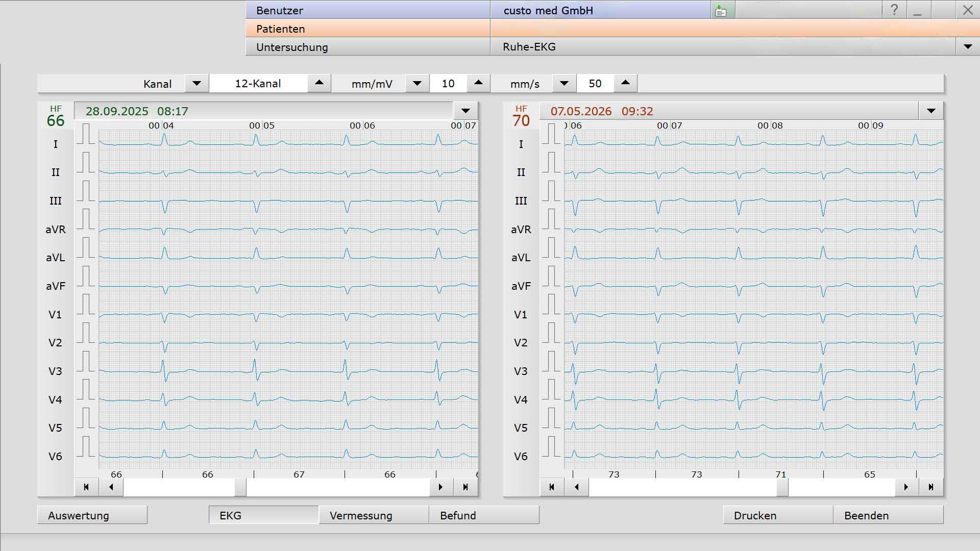Click the right ECG horizontal scrollbar thumb
This screenshot has height=551, width=980.
click(x=782, y=487)
